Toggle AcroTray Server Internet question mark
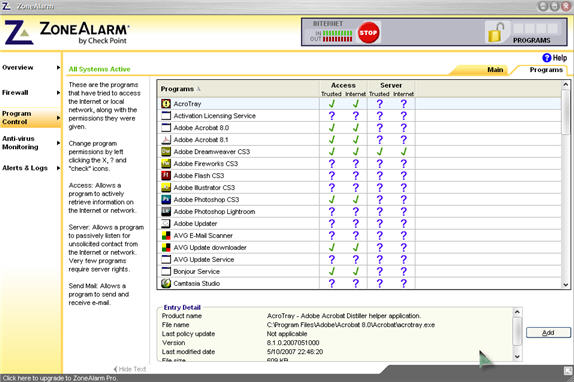The width and height of the screenshot is (574, 382). pyautogui.click(x=403, y=104)
